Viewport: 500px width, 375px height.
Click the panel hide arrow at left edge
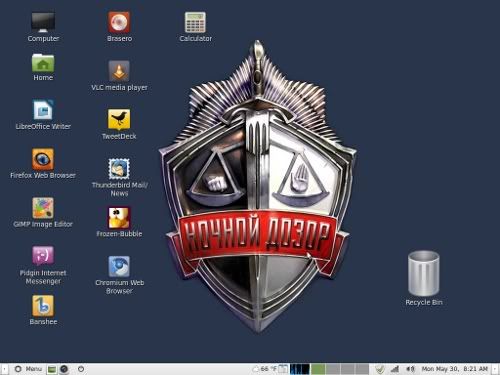4,369
